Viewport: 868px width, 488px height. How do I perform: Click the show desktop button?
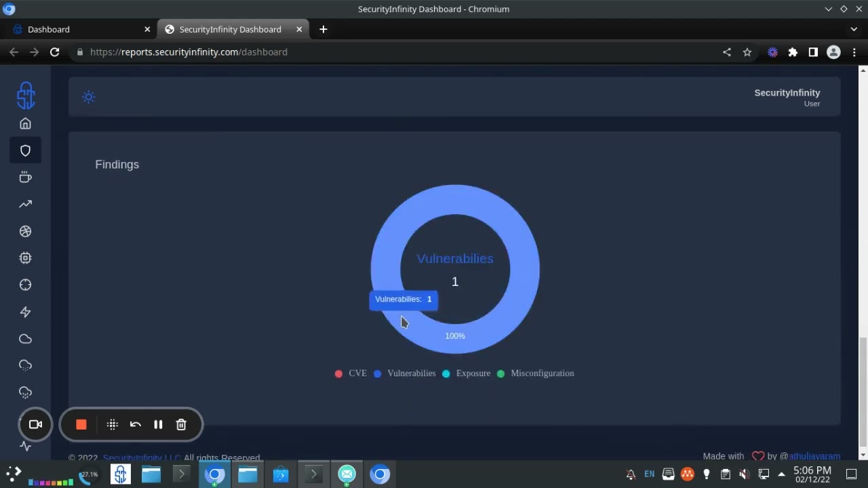pyautogui.click(x=852, y=474)
